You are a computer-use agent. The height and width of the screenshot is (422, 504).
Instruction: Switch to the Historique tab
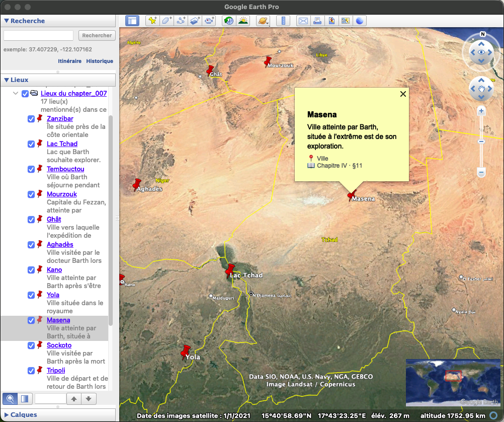[x=100, y=61]
